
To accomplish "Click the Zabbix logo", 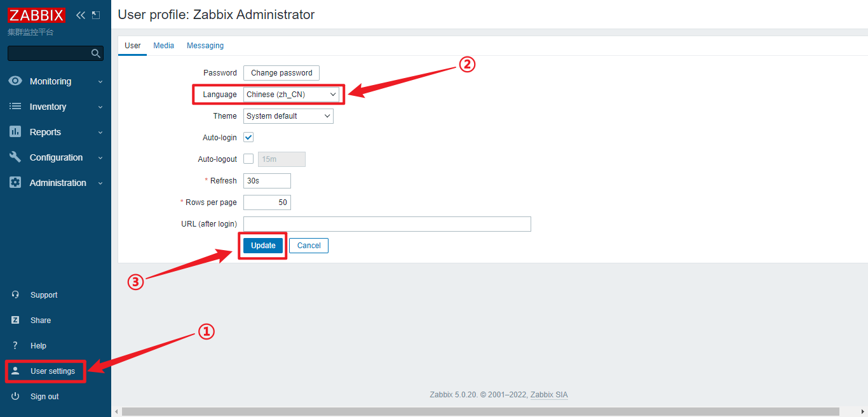I will pyautogui.click(x=36, y=15).
